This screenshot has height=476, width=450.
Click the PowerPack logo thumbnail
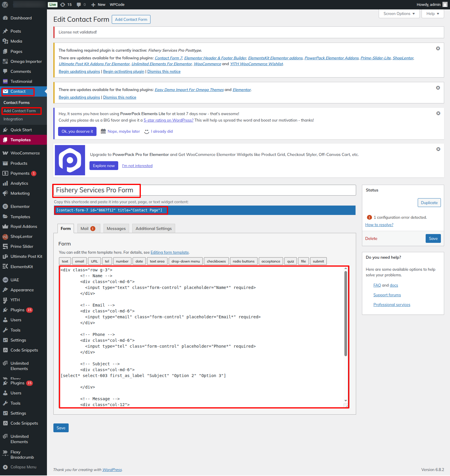pyautogui.click(x=70, y=160)
